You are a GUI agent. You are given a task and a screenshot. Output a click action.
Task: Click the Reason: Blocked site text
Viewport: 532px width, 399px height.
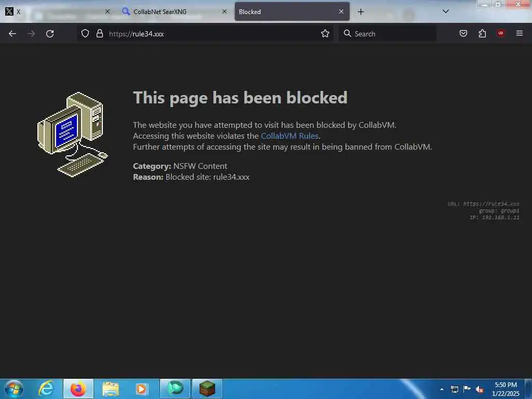click(x=191, y=177)
